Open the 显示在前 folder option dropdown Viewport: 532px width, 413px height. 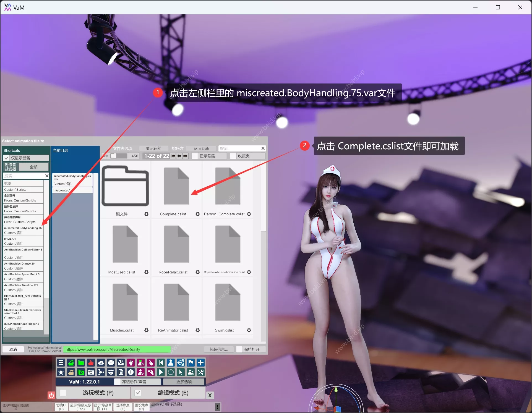coord(153,148)
